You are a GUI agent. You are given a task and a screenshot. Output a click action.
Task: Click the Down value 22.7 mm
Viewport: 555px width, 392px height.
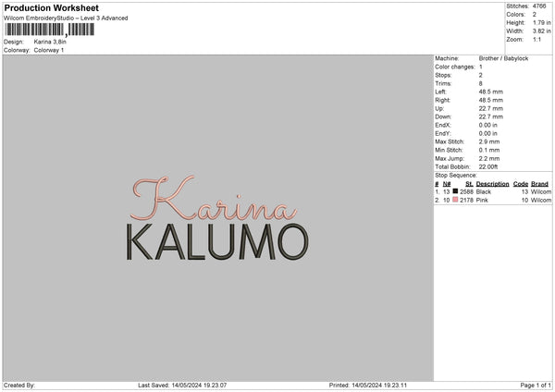(490, 116)
